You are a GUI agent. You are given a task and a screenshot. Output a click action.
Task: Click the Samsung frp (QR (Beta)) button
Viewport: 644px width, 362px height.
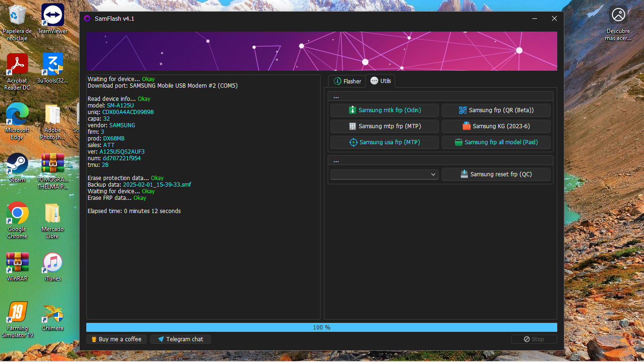coord(496,110)
